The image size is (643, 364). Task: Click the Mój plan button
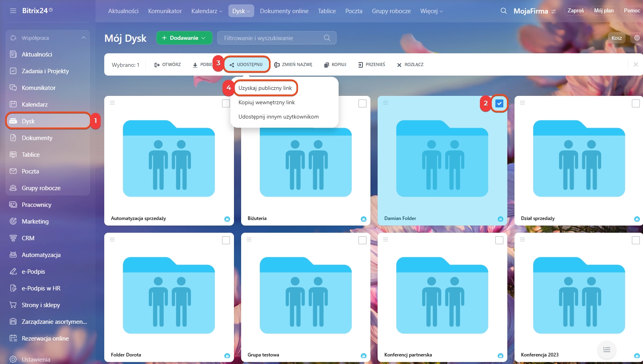click(x=604, y=11)
